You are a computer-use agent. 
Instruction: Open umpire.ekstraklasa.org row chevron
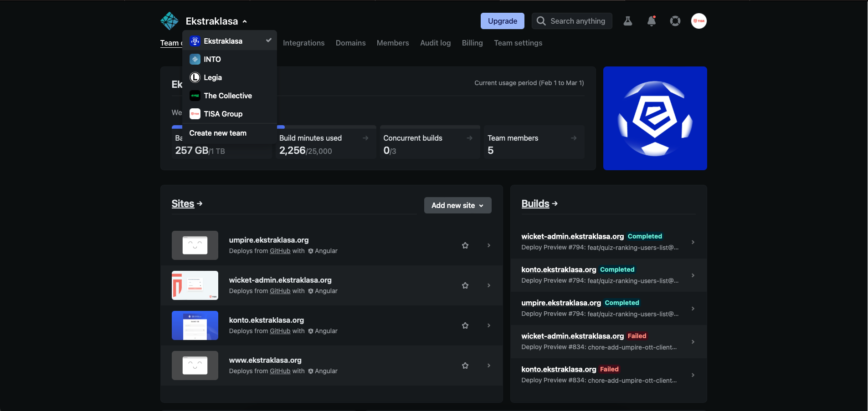click(489, 245)
